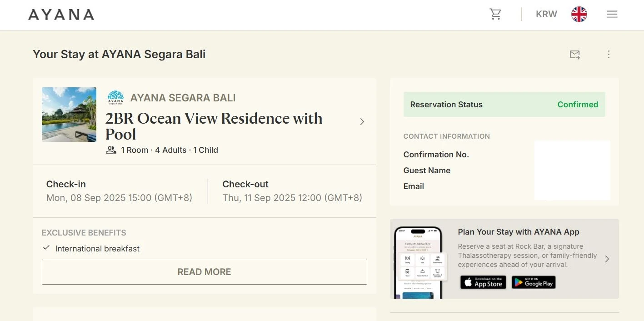The height and width of the screenshot is (321, 644).
Task: Click the AYANA app phone mockup image
Action: click(420, 262)
